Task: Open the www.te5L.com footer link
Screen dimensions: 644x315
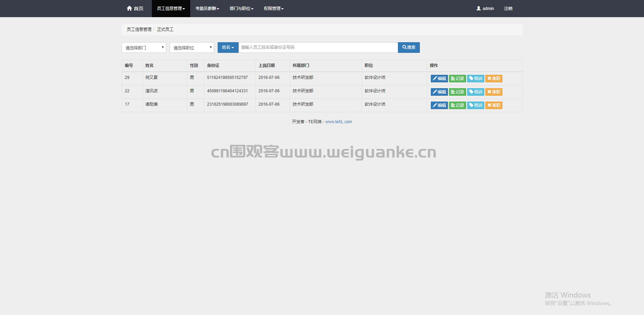Action: coord(339,122)
